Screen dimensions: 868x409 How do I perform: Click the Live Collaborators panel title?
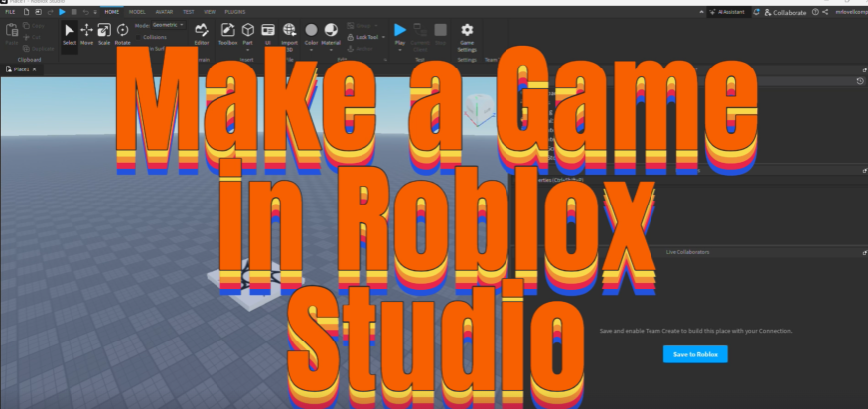pos(687,252)
